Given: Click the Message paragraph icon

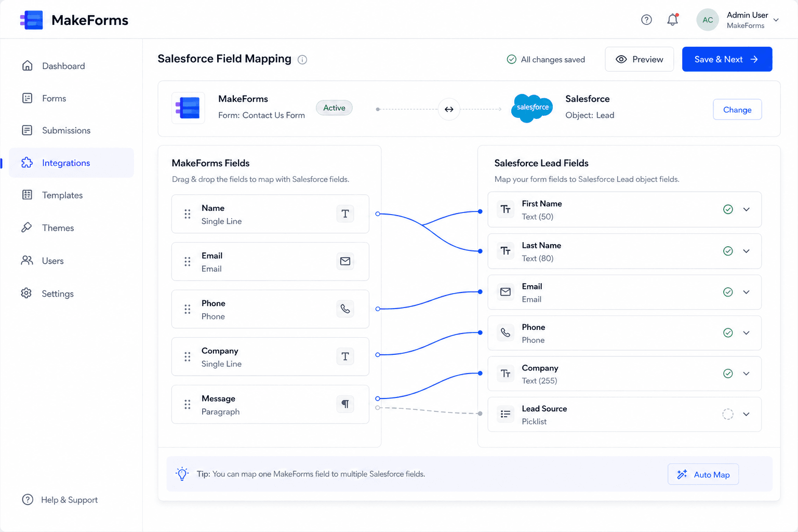Looking at the screenshot, I should tap(345, 404).
